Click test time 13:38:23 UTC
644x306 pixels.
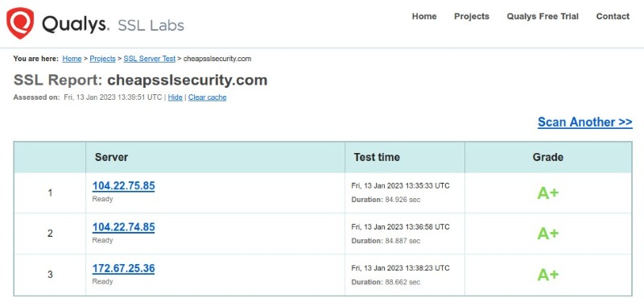point(400,268)
